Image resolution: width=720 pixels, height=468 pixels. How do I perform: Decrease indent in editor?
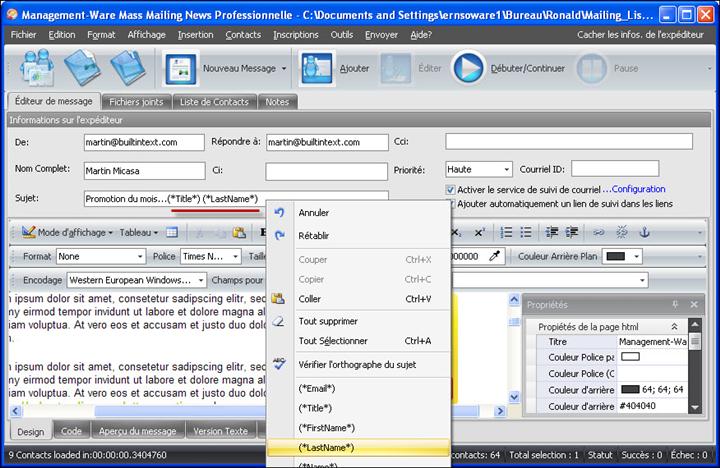(551, 232)
